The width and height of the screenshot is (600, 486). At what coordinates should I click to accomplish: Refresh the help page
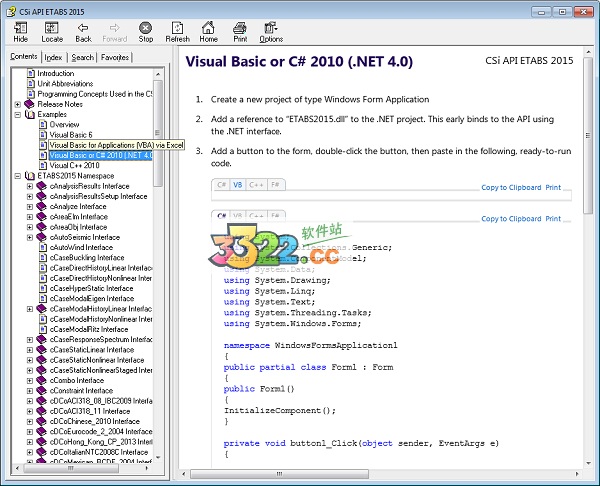(176, 27)
